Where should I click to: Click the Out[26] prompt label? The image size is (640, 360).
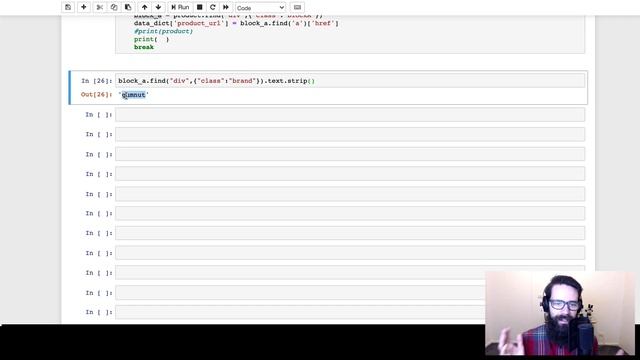click(96, 95)
